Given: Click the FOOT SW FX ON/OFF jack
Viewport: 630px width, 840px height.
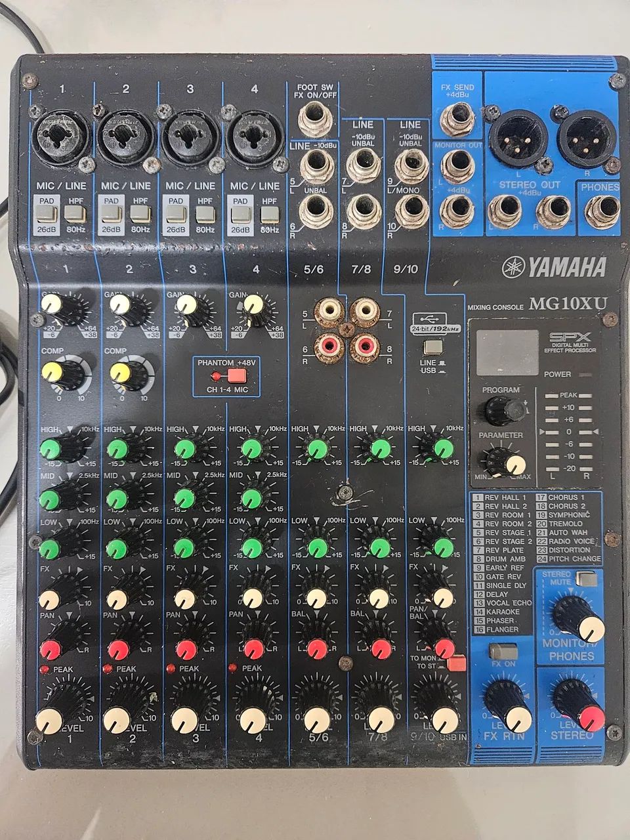Looking at the screenshot, I should coord(316,119).
